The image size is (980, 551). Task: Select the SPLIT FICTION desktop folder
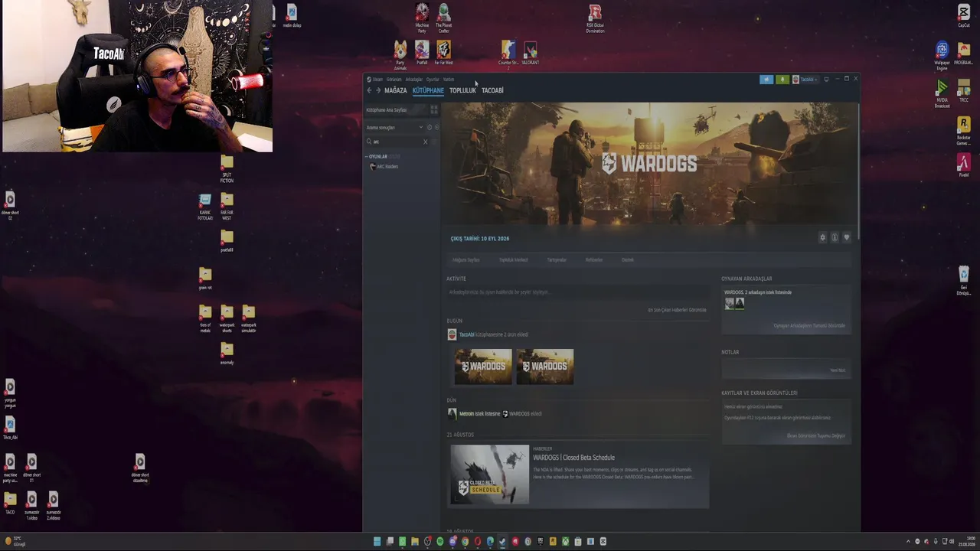(227, 168)
